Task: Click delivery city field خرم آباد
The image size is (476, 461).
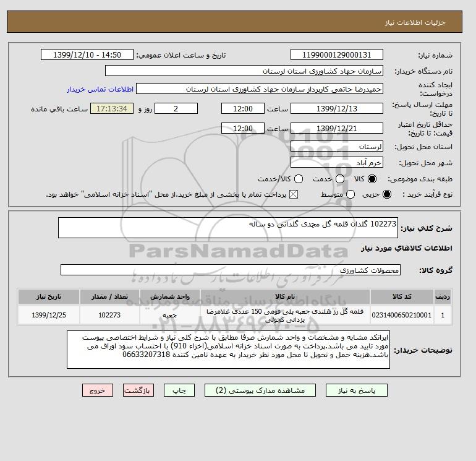Action: (337, 163)
